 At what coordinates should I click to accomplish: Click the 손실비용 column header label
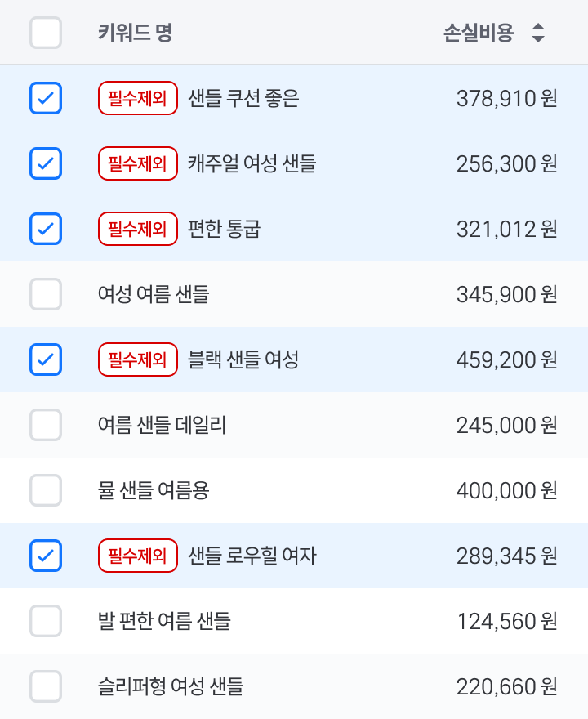[x=479, y=33]
